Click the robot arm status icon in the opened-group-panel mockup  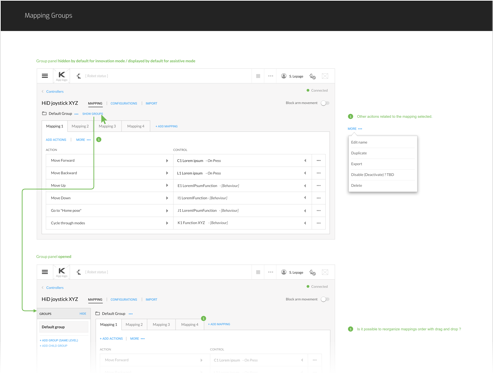point(79,272)
